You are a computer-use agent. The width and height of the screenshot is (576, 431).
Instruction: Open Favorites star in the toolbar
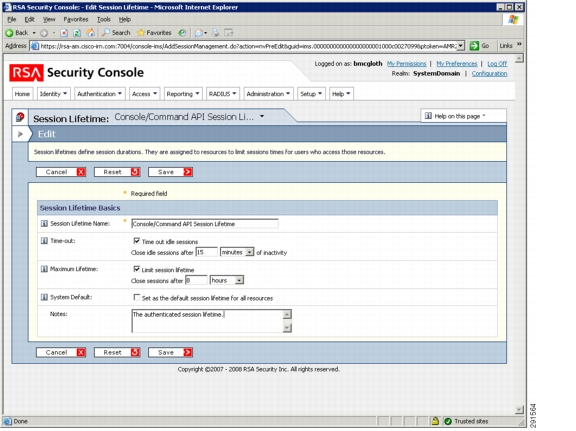coord(154,33)
